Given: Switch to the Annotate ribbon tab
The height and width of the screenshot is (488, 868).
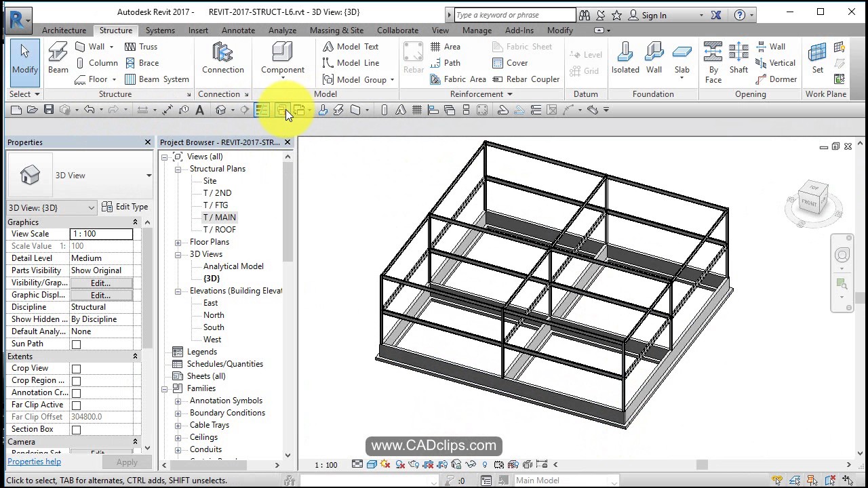Looking at the screenshot, I should click(x=238, y=30).
